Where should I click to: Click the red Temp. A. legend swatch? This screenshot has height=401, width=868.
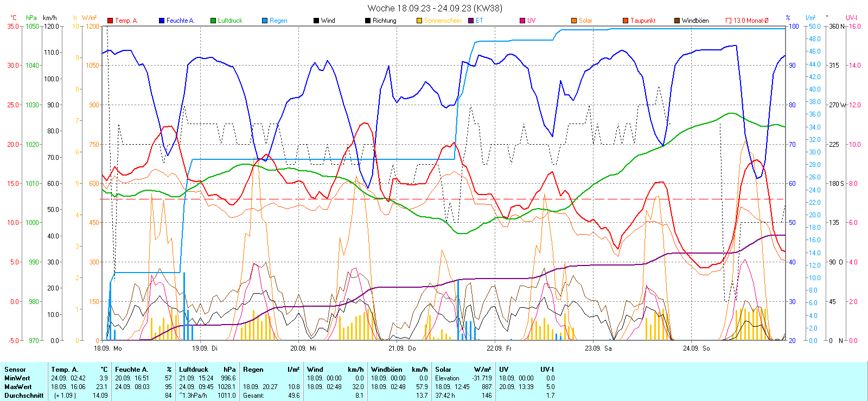(110, 21)
